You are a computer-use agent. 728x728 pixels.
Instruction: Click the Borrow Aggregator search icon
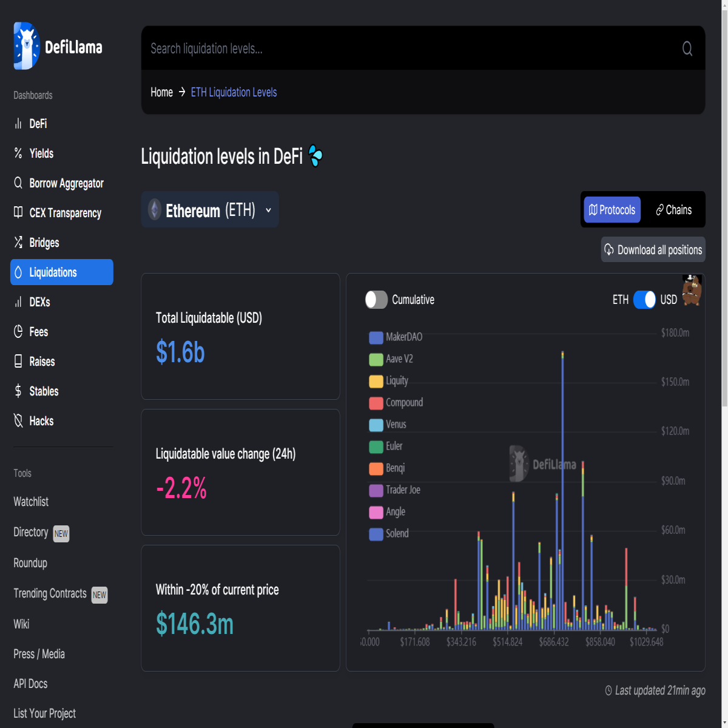point(18,183)
